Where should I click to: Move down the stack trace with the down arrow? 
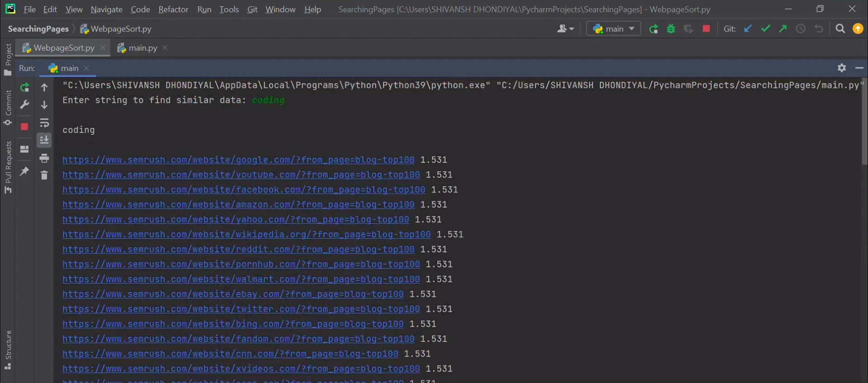44,104
